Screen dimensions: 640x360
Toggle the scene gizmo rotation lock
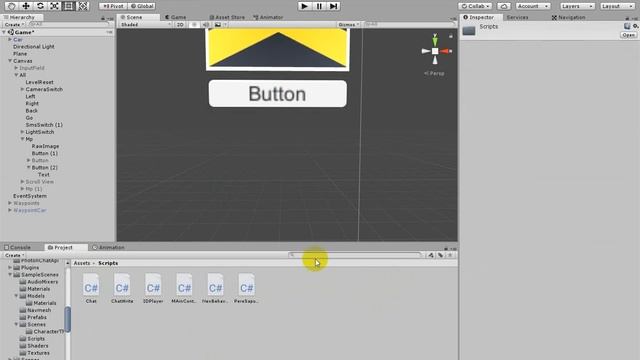(451, 36)
